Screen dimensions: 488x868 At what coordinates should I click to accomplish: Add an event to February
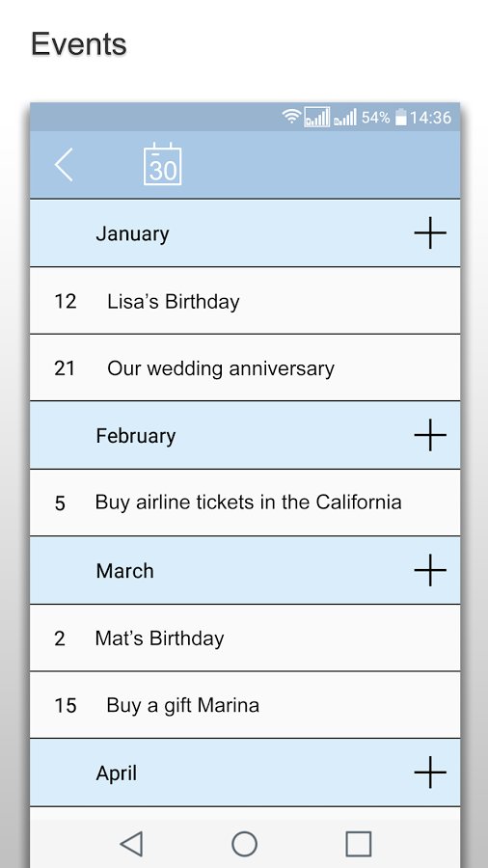click(x=430, y=435)
